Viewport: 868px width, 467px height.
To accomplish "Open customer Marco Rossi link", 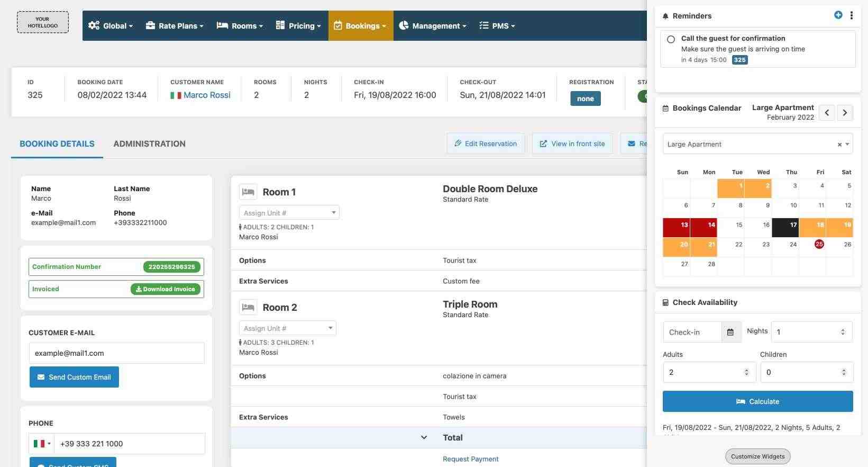I will tap(207, 95).
